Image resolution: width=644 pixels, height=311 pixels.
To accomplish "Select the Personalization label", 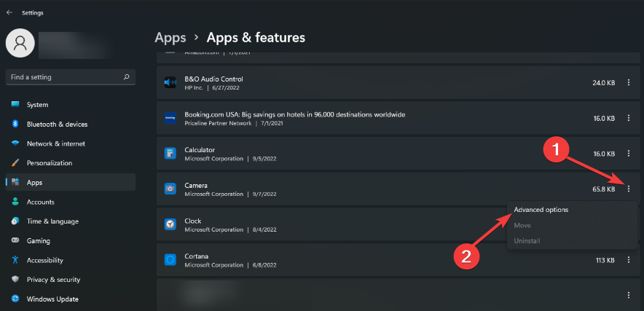I will (x=50, y=163).
